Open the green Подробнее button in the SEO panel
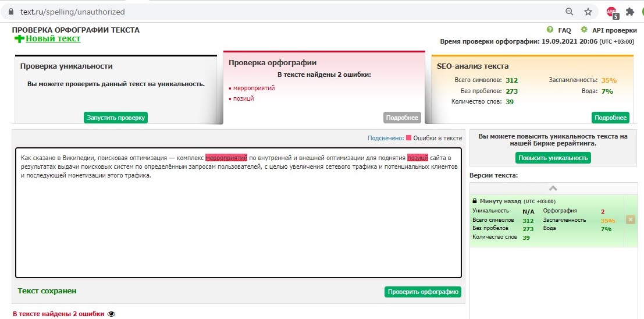This screenshot has width=644, height=319. click(610, 118)
